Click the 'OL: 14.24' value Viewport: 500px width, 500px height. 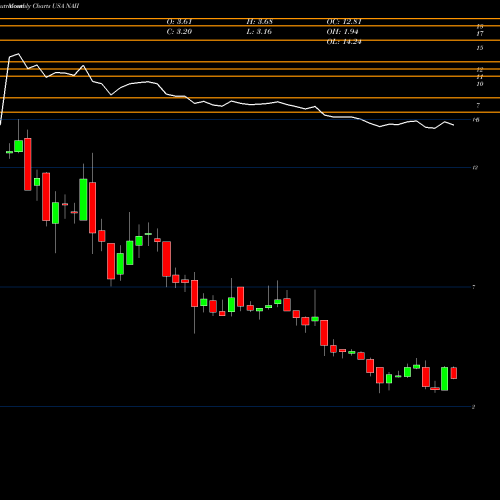[x=344, y=42]
